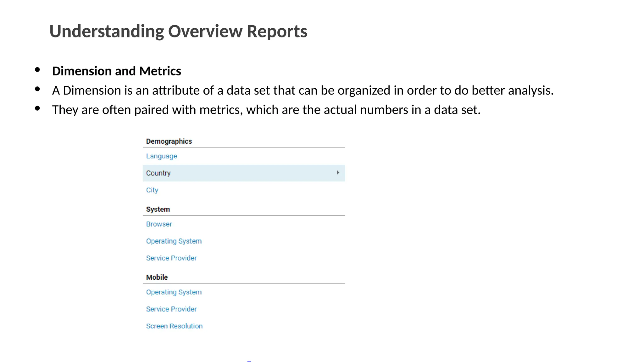Click the Browser link under System
Image resolution: width=644 pixels, height=362 pixels.
pyautogui.click(x=159, y=224)
